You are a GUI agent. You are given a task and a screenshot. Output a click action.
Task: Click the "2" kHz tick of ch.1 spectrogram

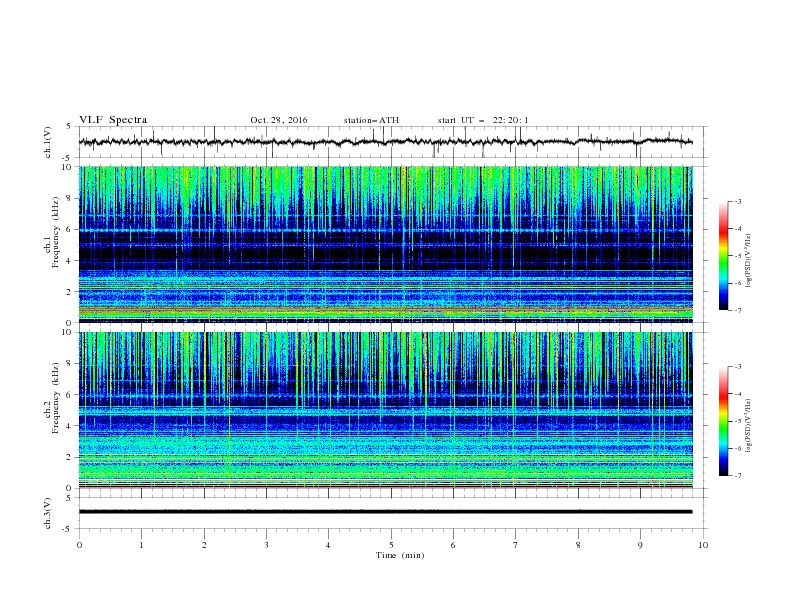point(70,292)
